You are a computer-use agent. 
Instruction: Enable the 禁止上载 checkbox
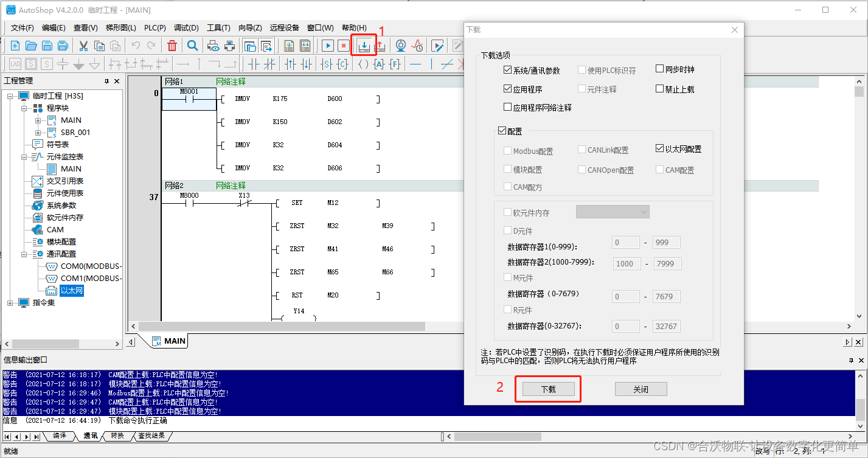[660, 89]
